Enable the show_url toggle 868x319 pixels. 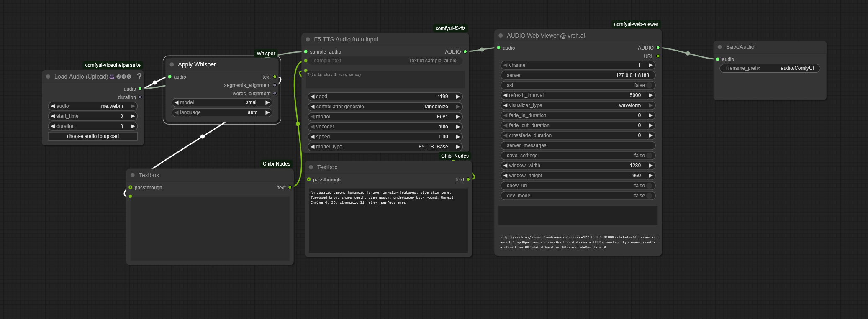coord(649,186)
